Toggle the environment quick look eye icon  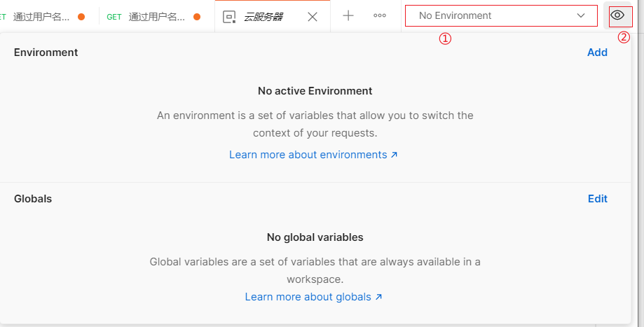pos(617,15)
